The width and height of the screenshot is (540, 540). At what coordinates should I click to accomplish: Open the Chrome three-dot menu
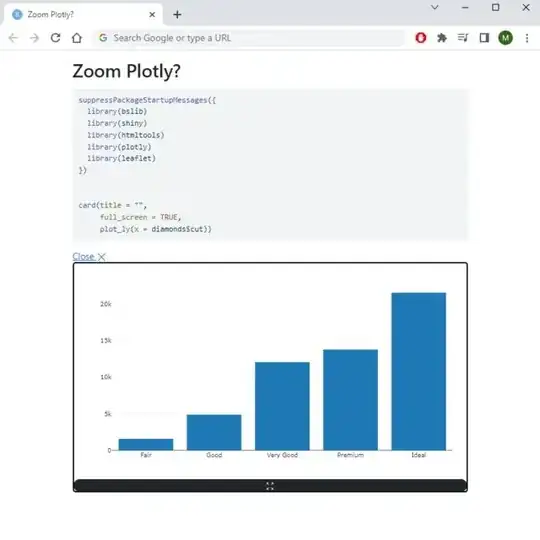527,38
